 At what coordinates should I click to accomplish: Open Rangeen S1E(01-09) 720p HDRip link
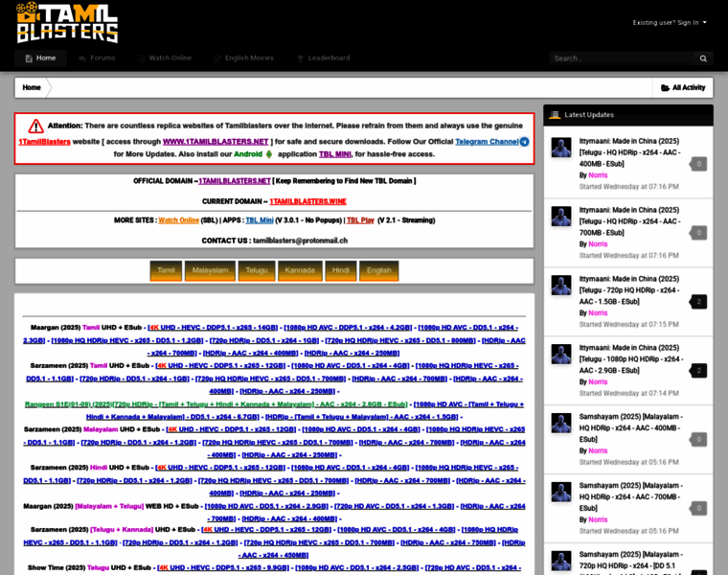(x=216, y=404)
